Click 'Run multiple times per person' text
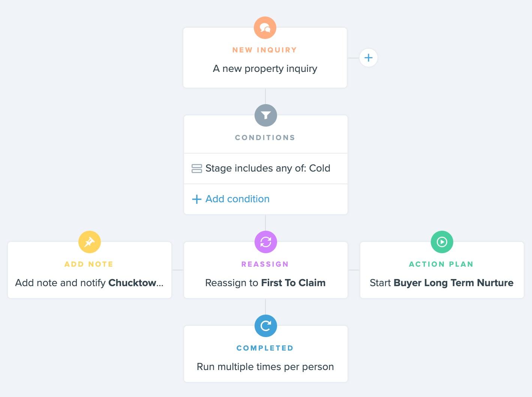Image resolution: width=532 pixels, height=397 pixels. click(265, 367)
